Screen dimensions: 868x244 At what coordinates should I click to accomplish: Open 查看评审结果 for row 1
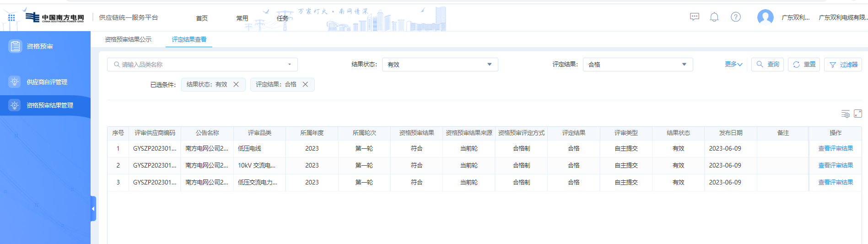(x=835, y=148)
